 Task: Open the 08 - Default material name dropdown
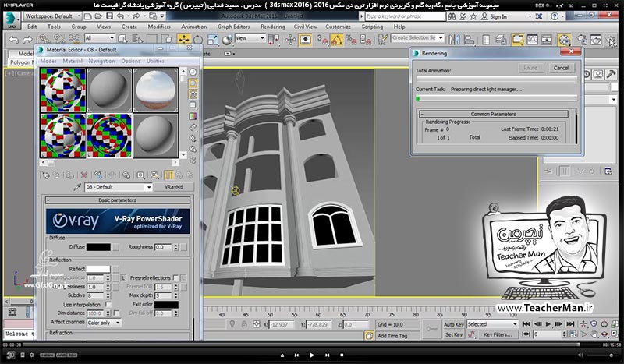pyautogui.click(x=119, y=187)
